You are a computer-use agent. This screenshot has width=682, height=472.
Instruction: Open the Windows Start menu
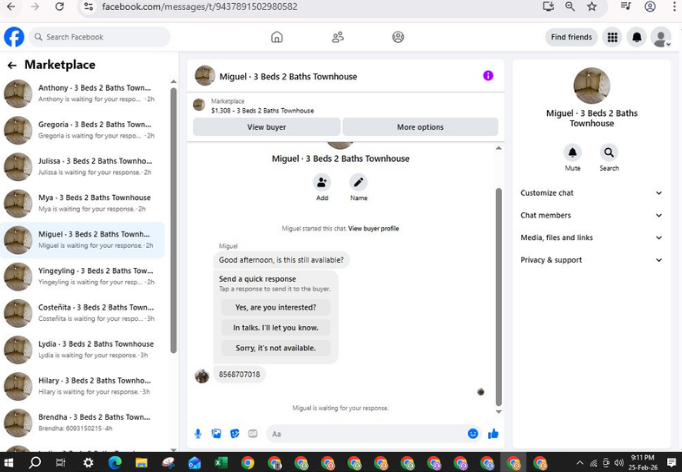(8, 462)
